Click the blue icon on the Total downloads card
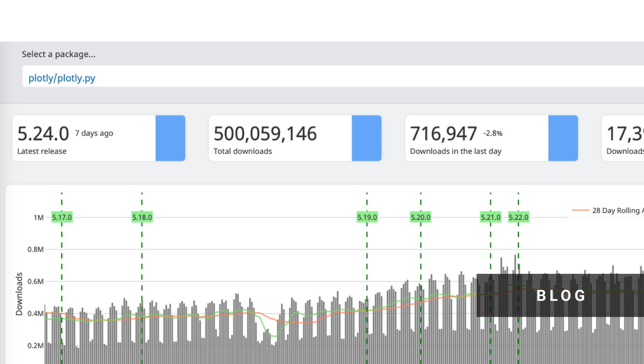Viewport: 644px width, 364px height. (x=366, y=138)
